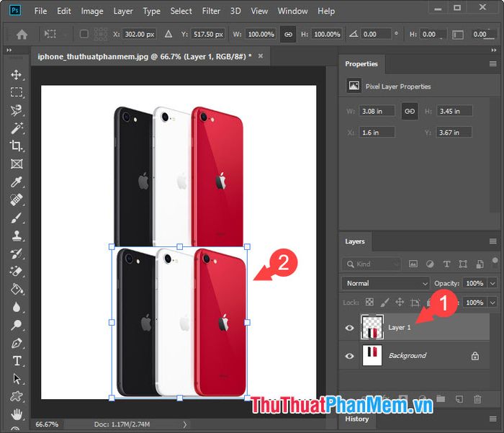The height and width of the screenshot is (433, 504).
Task: Select the Magic Wand tool
Action: point(17,128)
